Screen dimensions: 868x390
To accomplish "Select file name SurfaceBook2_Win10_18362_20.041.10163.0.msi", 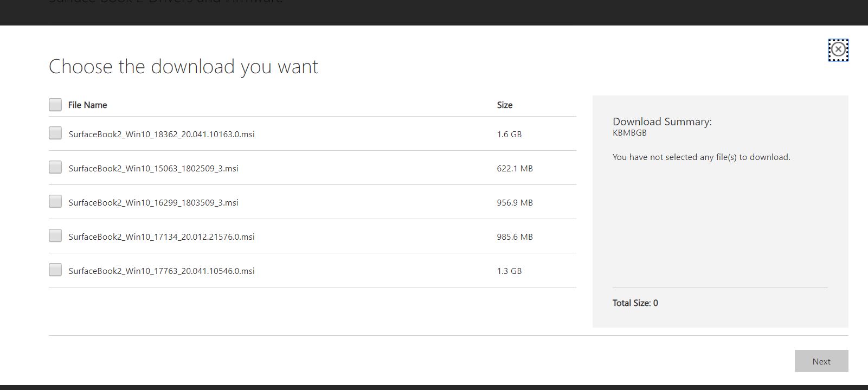I will [162, 135].
